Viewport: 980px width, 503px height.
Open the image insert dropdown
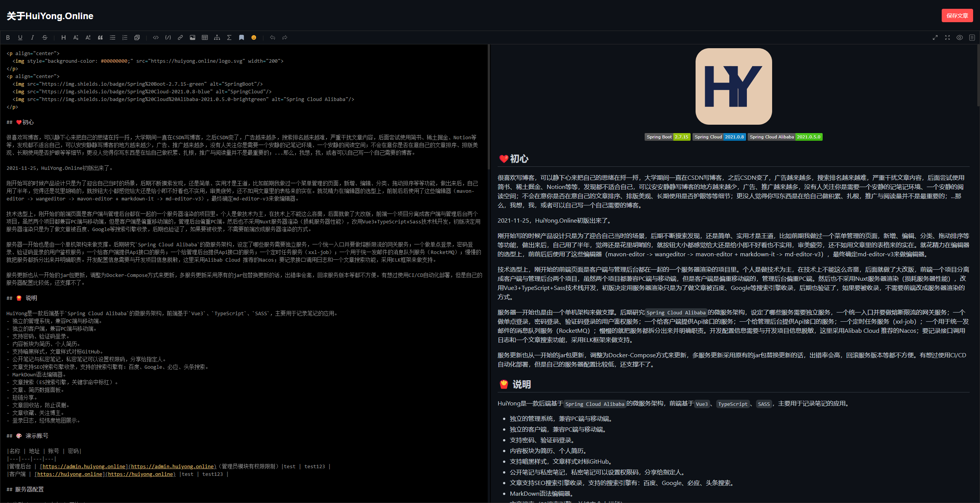pyautogui.click(x=193, y=37)
